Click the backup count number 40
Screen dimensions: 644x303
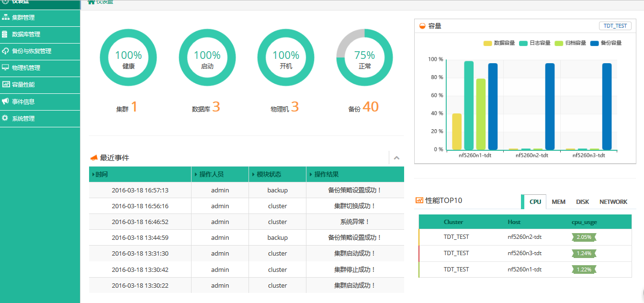[x=371, y=107]
